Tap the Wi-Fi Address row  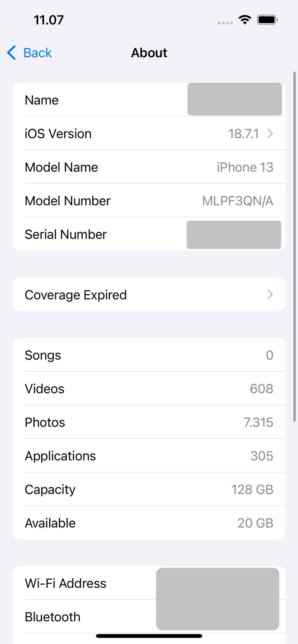click(149, 583)
